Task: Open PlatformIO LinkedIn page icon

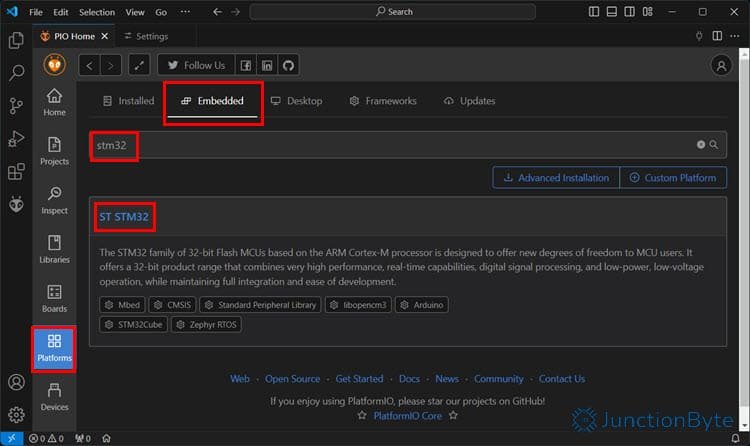Action: tap(267, 65)
